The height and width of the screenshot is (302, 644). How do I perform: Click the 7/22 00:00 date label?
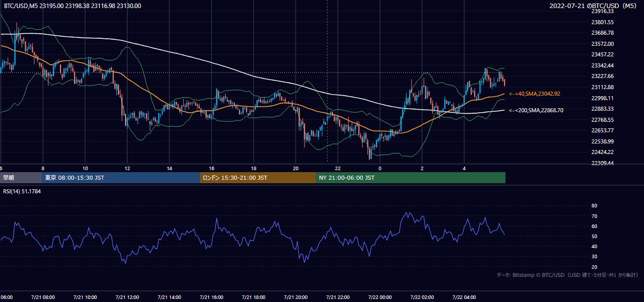pos(380,297)
